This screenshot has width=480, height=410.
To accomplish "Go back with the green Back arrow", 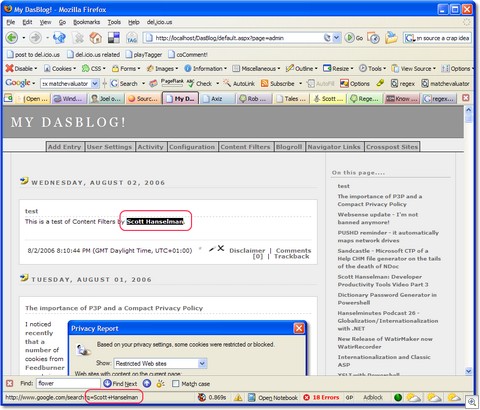I will (x=12, y=38).
